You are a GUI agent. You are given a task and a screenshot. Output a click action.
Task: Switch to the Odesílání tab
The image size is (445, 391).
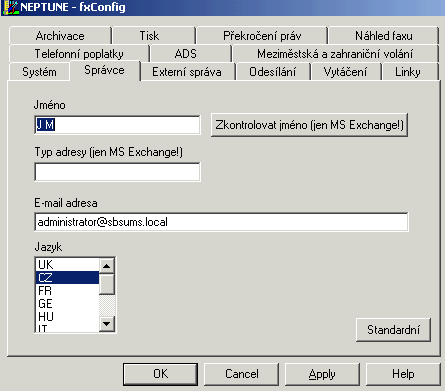(272, 72)
